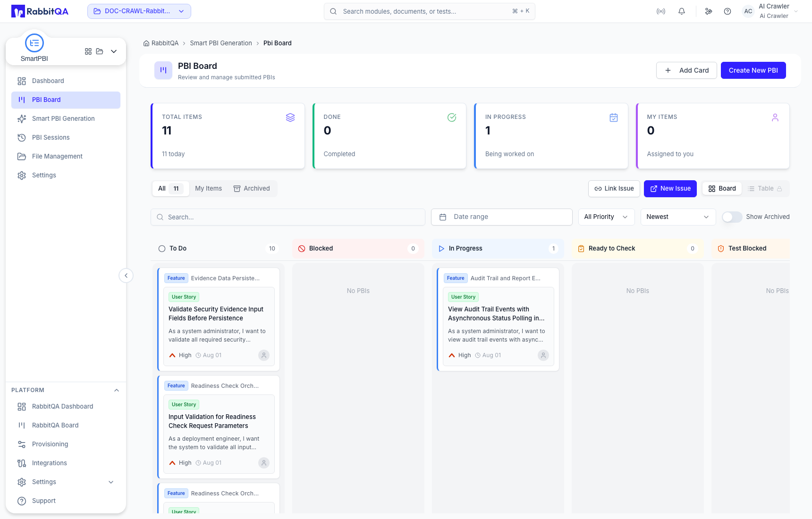Open the Newest sort dropdown
Screen dimensions: 812x519
tap(678, 217)
